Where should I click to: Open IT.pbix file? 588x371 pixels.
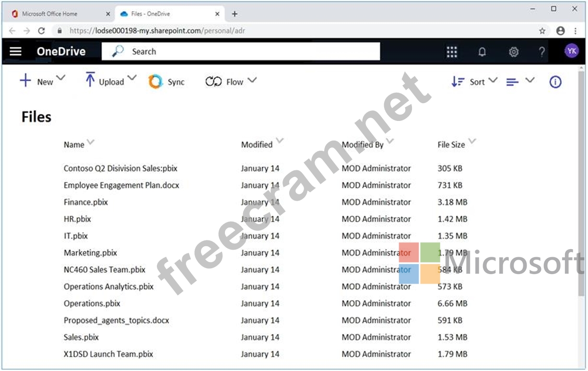(x=76, y=236)
